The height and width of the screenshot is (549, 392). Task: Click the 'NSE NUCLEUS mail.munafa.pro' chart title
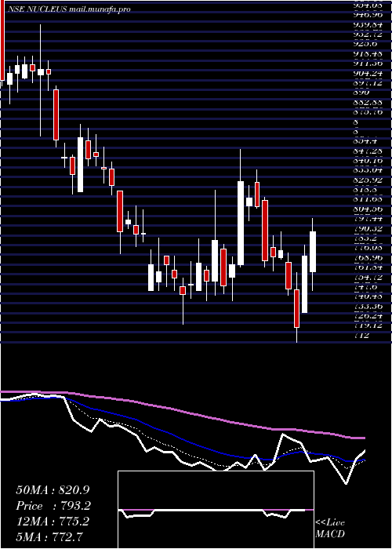click(69, 9)
